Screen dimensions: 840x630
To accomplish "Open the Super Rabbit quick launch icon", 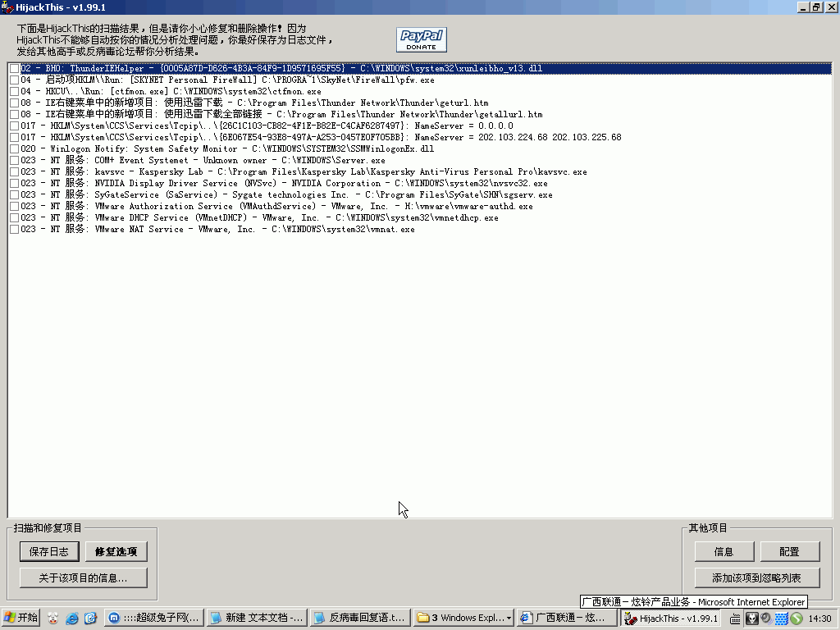I will (52, 618).
